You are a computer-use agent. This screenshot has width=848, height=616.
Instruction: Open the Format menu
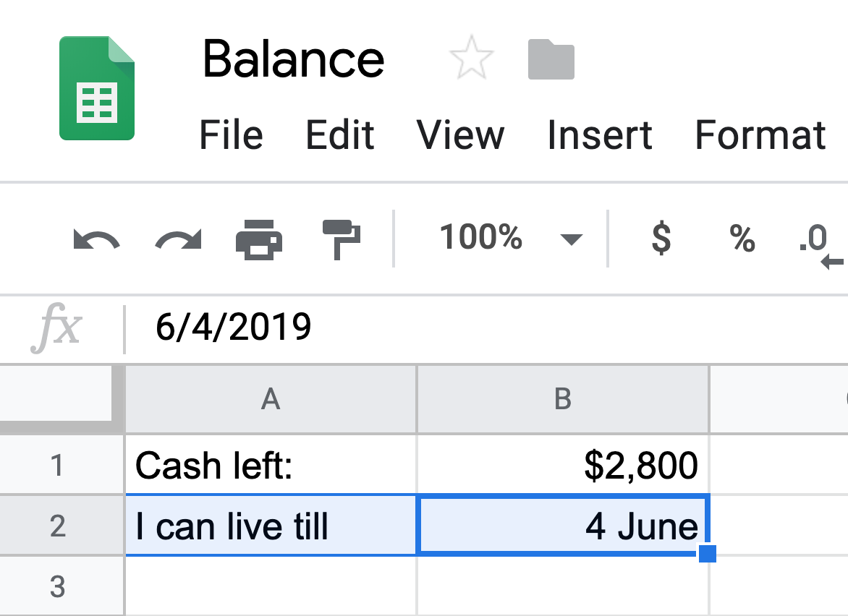pyautogui.click(x=760, y=134)
